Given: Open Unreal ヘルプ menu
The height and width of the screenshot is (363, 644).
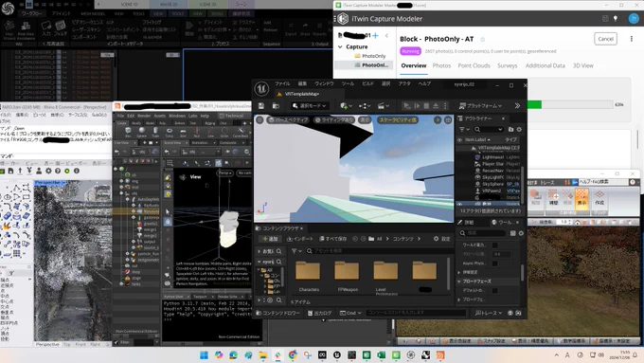Looking at the screenshot, I should pos(424,83).
